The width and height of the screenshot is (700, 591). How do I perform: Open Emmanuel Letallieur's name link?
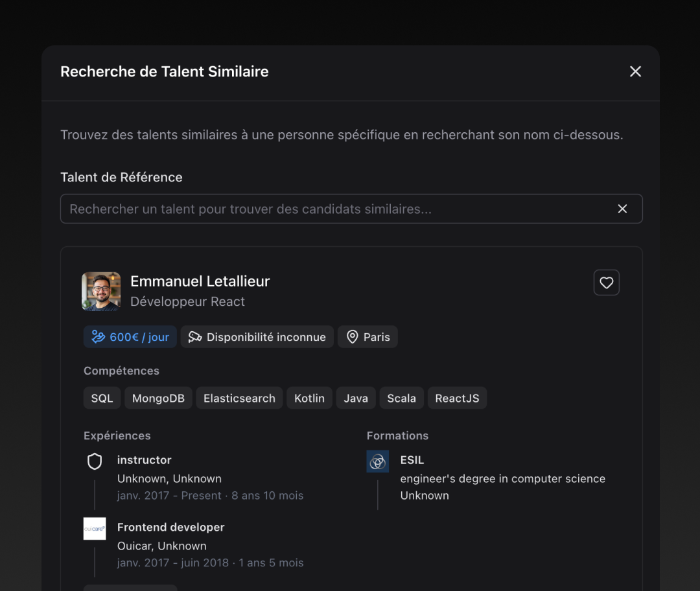coord(200,281)
